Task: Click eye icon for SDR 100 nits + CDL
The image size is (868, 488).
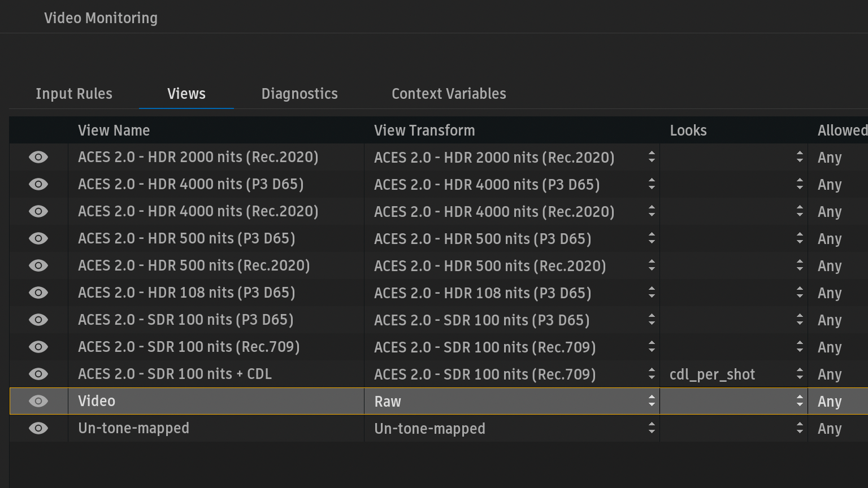Action: point(38,374)
